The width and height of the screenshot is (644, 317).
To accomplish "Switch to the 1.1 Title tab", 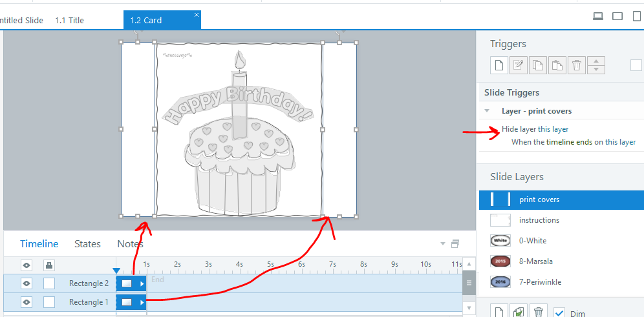I will (x=69, y=20).
